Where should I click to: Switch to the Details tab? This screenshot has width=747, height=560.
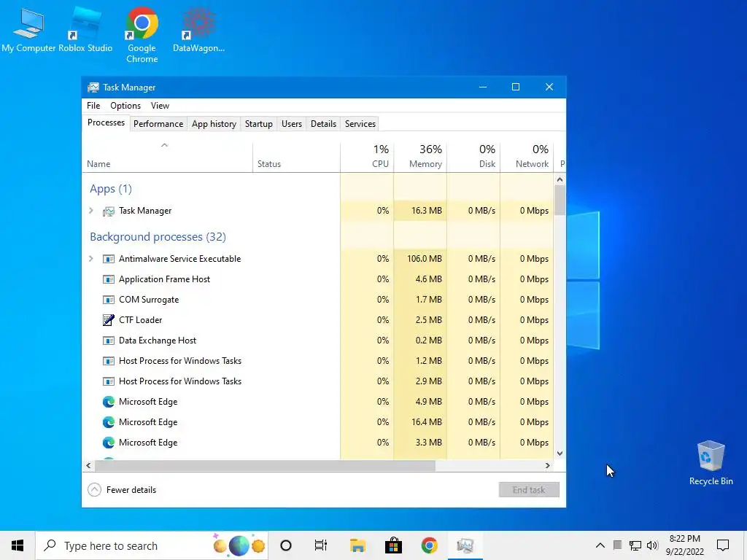[323, 124]
